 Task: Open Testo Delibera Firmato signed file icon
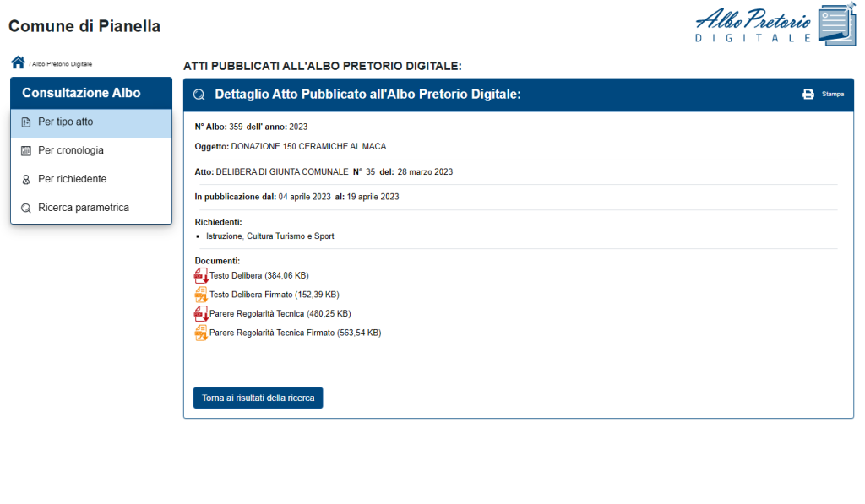(201, 295)
